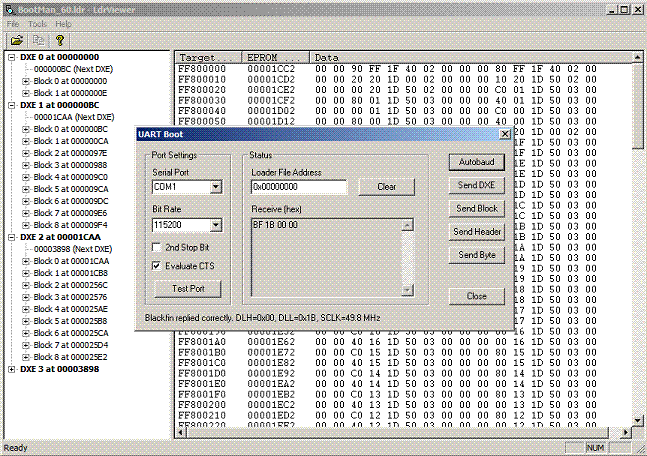
Task: Click the EPROM column header
Action: (x=276, y=57)
